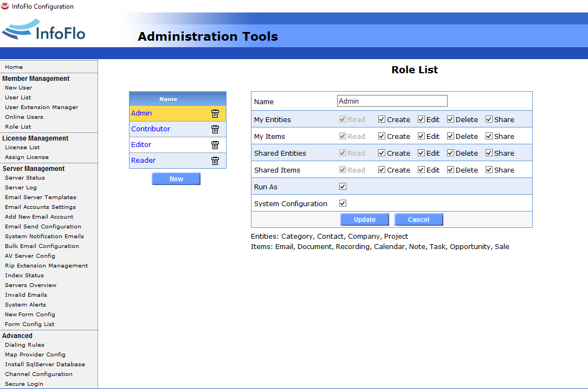Toggle the Run As checkbox
588x389 pixels.
click(x=343, y=187)
